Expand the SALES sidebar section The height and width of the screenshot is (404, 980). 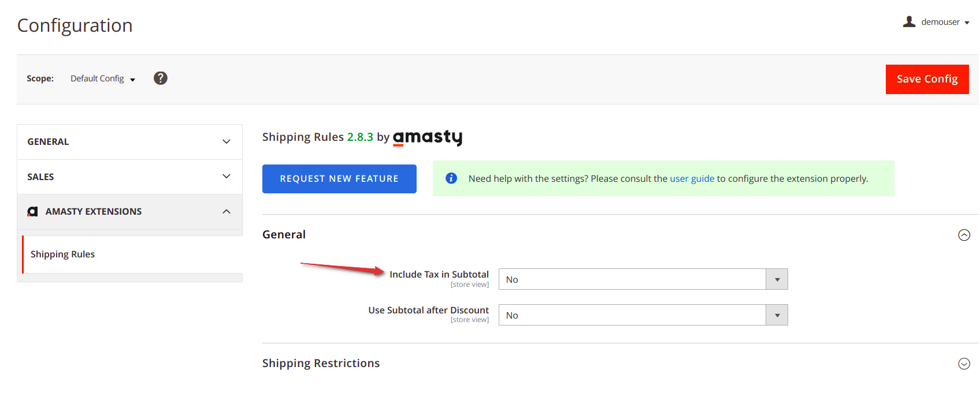[129, 177]
